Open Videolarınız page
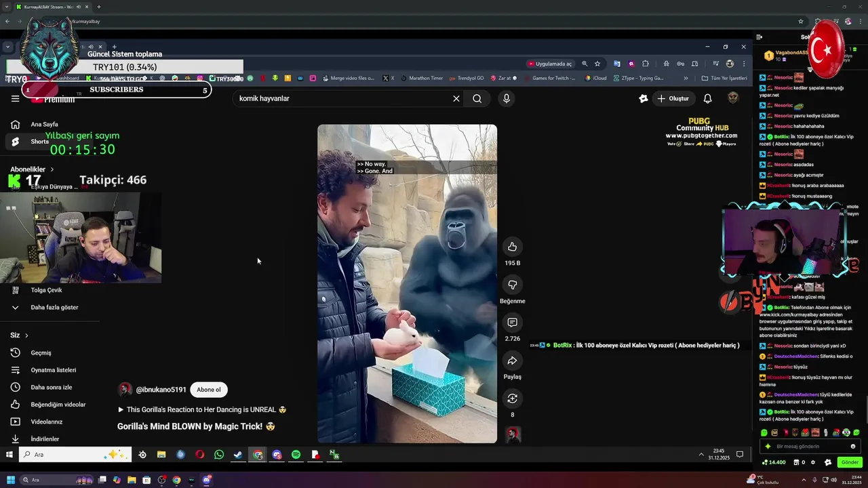Viewport: 868px width, 488px height. point(46,422)
